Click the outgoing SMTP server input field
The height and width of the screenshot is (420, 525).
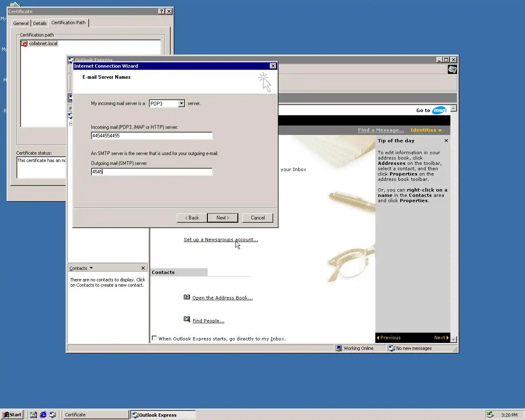point(152,172)
